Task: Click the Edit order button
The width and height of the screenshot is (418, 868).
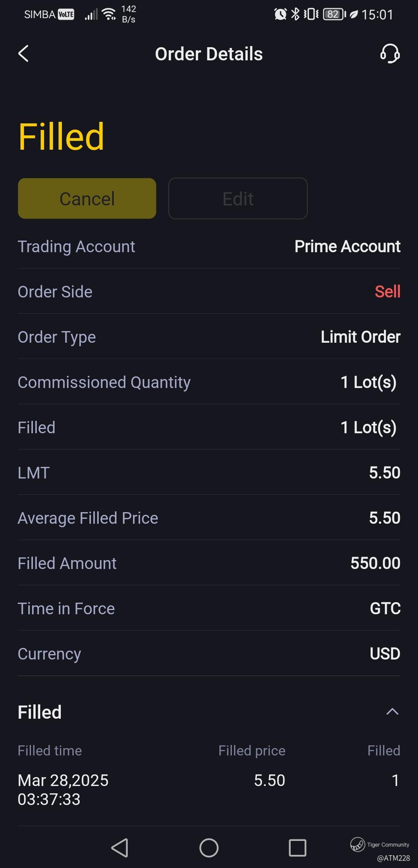Action: [x=238, y=198]
